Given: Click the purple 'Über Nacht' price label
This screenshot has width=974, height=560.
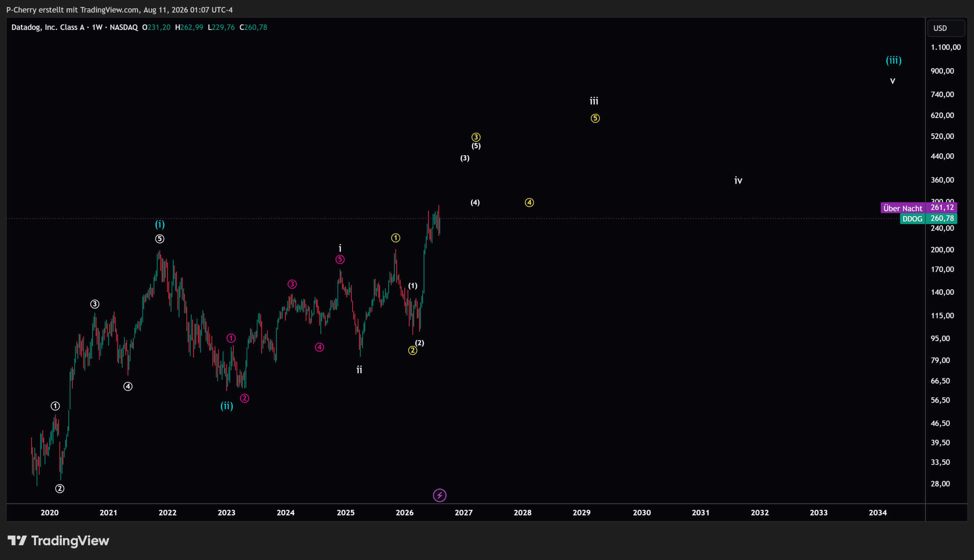Looking at the screenshot, I should pos(902,208).
